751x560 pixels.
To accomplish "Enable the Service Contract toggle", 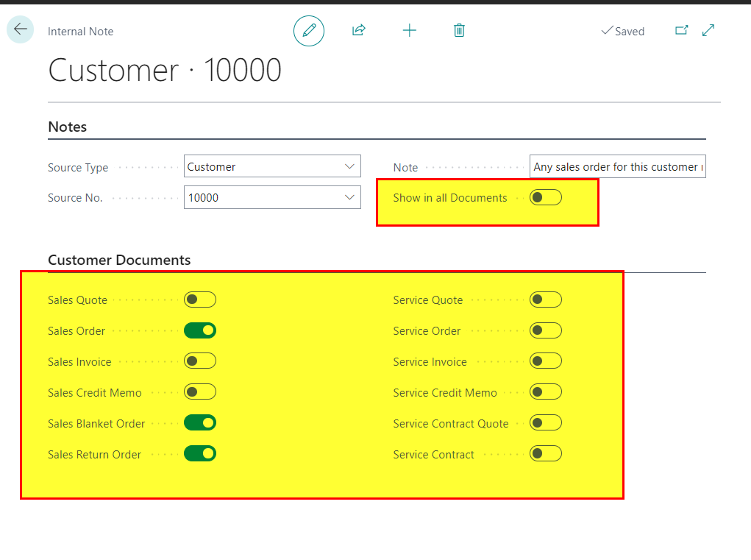I will pos(546,453).
